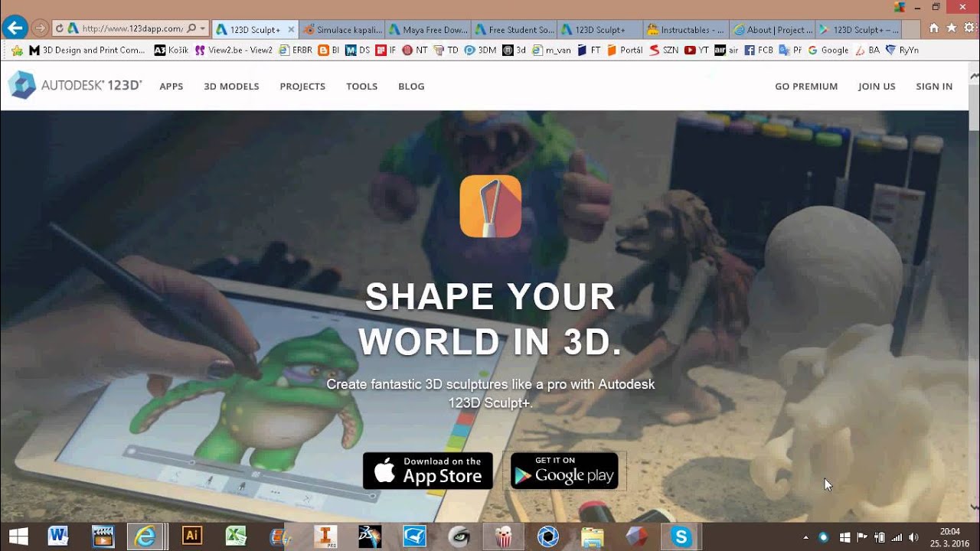Open the Google bookmark
980x551 pixels.
tap(828, 50)
